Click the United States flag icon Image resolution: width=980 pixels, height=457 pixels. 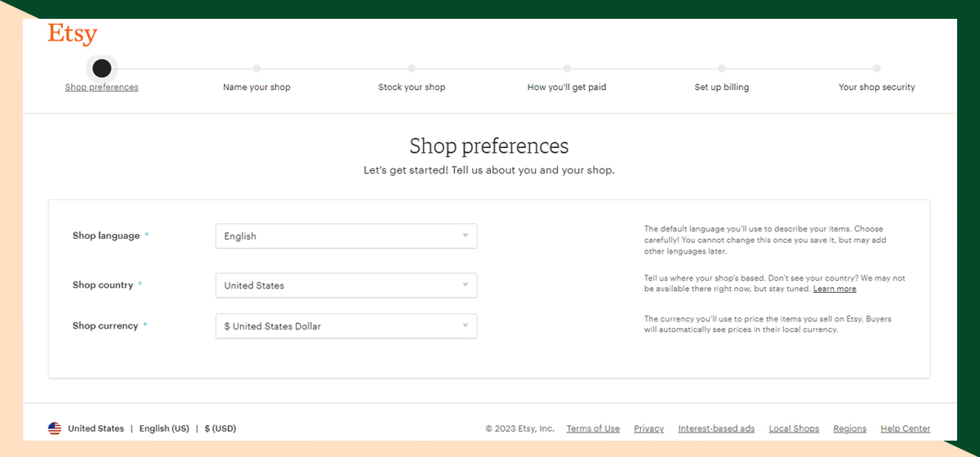click(55, 428)
